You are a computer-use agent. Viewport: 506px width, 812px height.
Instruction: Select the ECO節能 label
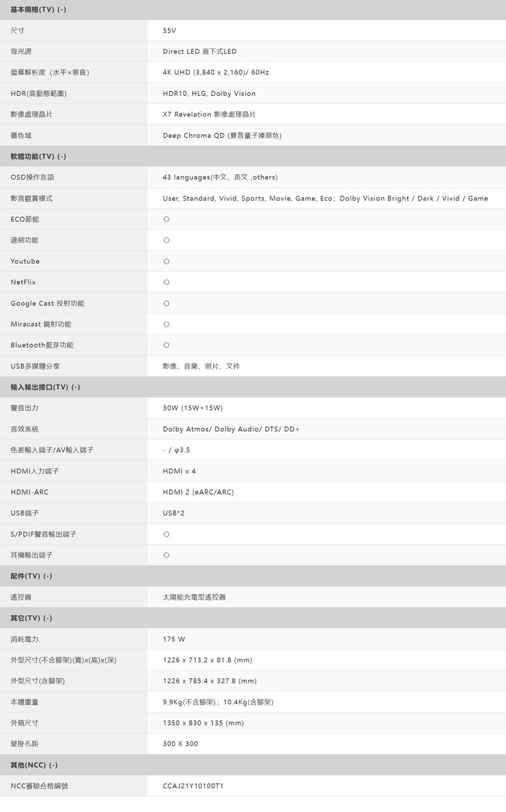pos(25,219)
